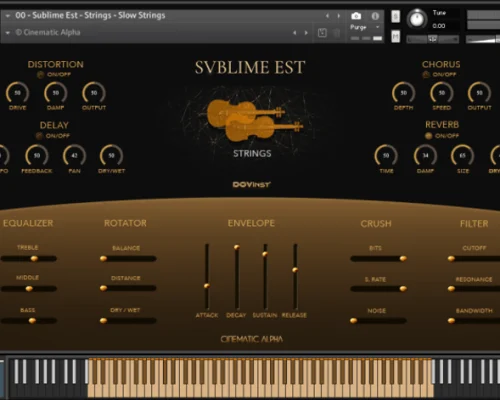Click Chorus DEPTH knob

pos(404,93)
